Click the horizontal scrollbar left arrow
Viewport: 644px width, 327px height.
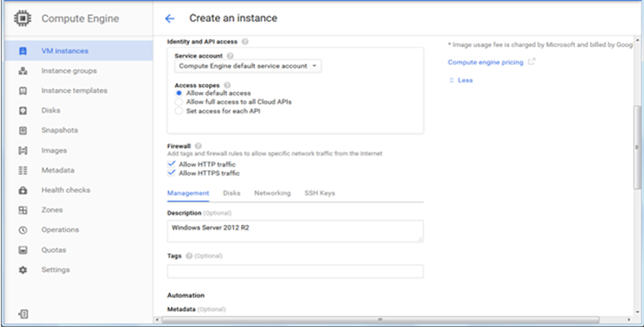point(158,320)
